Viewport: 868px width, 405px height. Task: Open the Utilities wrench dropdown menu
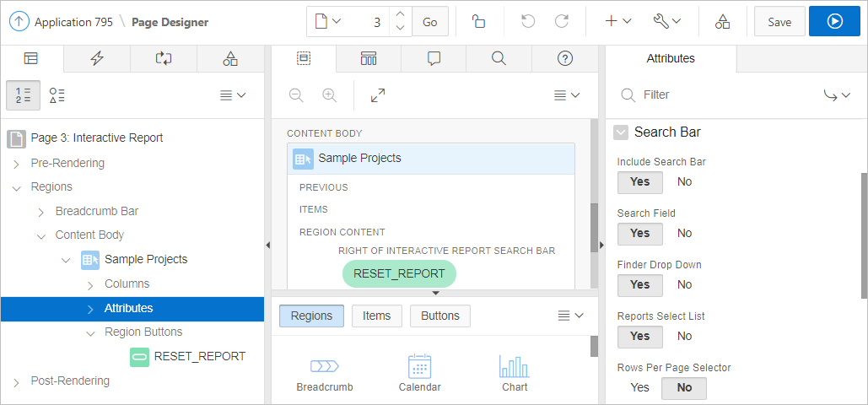pos(666,22)
